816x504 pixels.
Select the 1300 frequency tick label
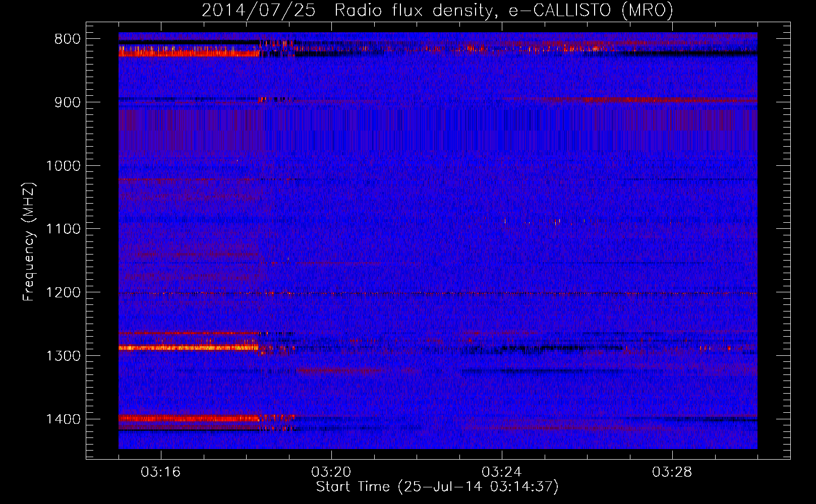click(63, 356)
